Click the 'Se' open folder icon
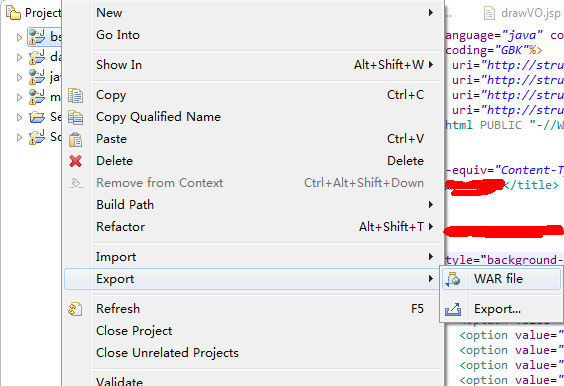The height and width of the screenshot is (386, 564). tap(37, 117)
